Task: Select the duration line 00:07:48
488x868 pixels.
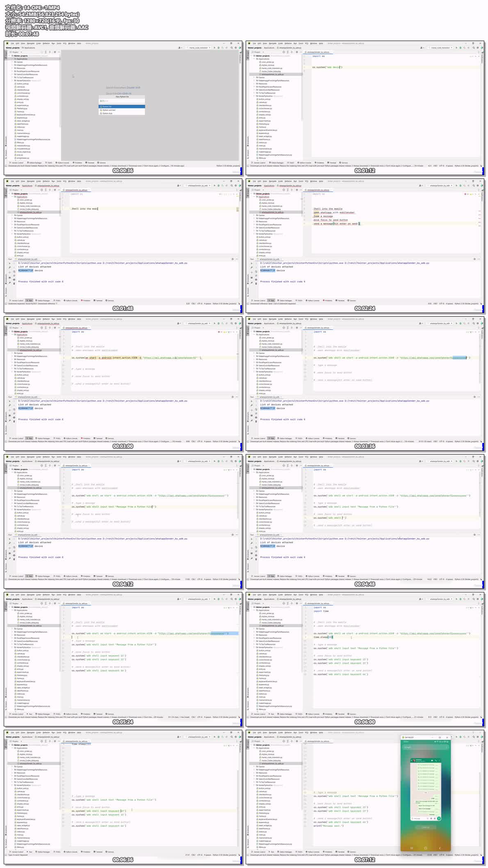Action: 22,34
